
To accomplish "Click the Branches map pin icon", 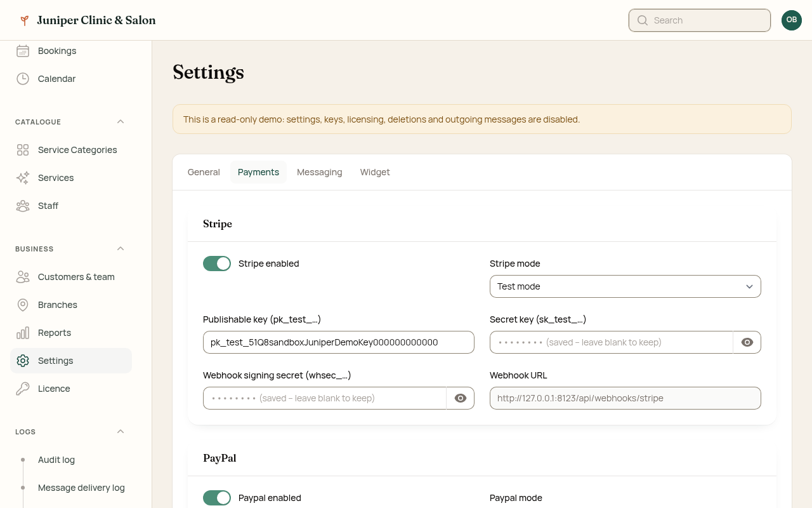I will 23,305.
